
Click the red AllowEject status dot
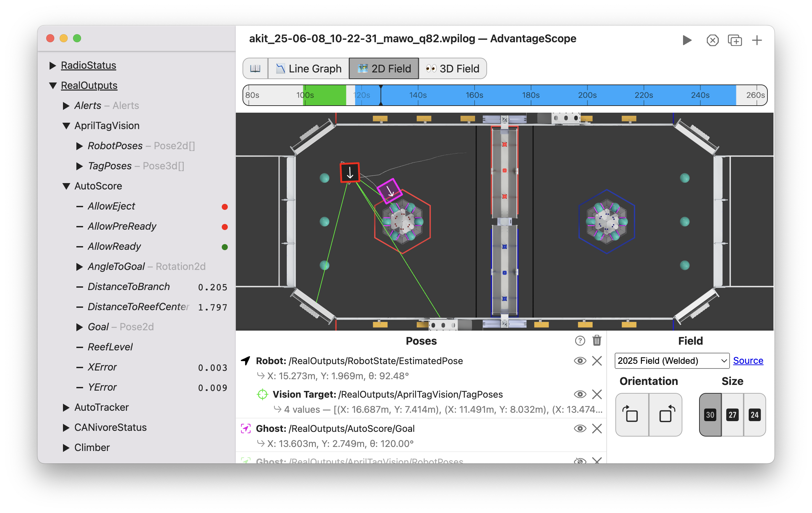224,207
